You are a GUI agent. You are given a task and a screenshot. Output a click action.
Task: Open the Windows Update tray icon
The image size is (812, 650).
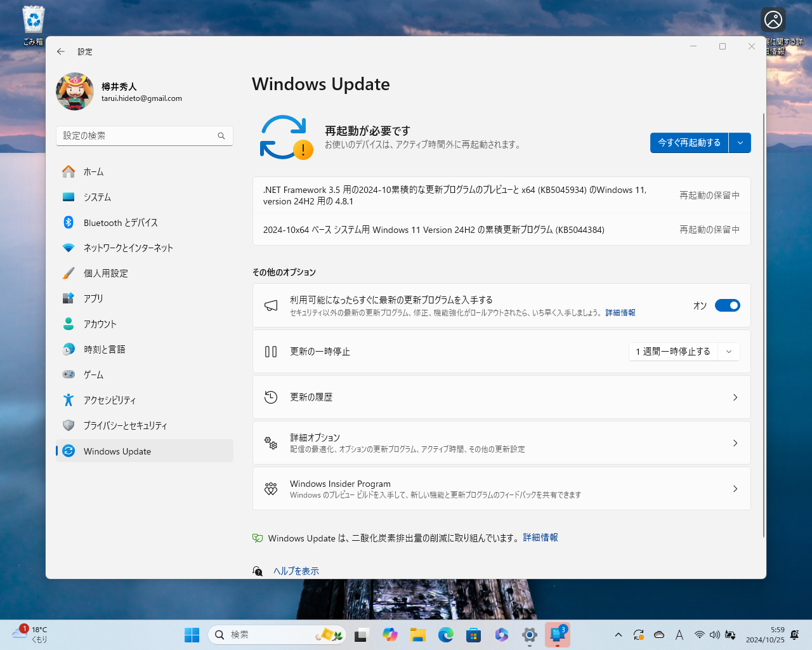coord(639,635)
